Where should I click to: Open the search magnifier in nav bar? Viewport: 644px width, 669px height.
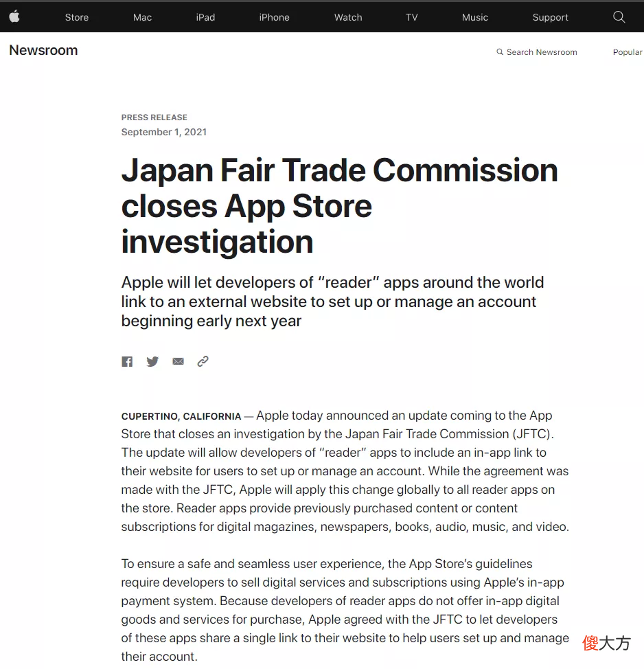619,17
